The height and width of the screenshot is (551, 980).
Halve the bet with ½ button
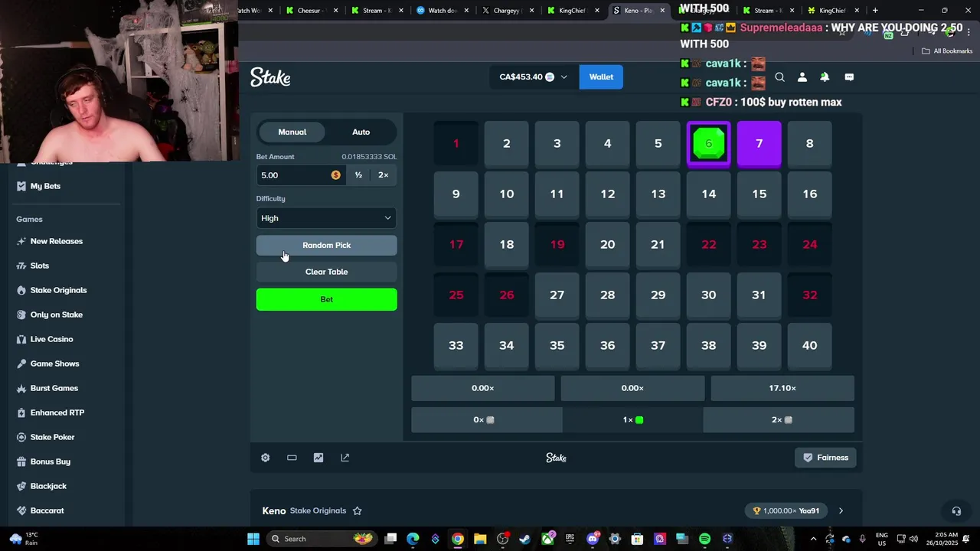(358, 175)
